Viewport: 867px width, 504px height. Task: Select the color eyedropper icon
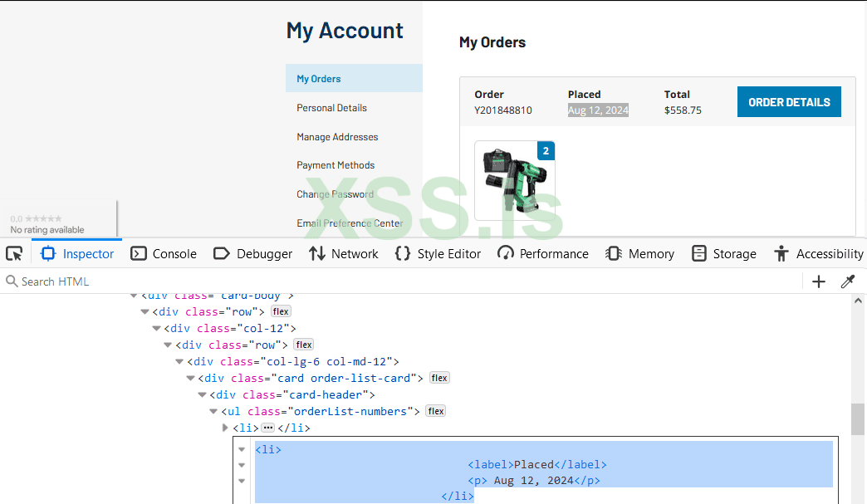[848, 281]
